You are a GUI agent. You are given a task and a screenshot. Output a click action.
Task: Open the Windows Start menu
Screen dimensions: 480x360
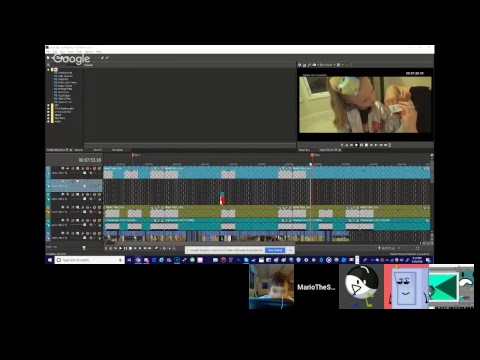(x=50, y=260)
